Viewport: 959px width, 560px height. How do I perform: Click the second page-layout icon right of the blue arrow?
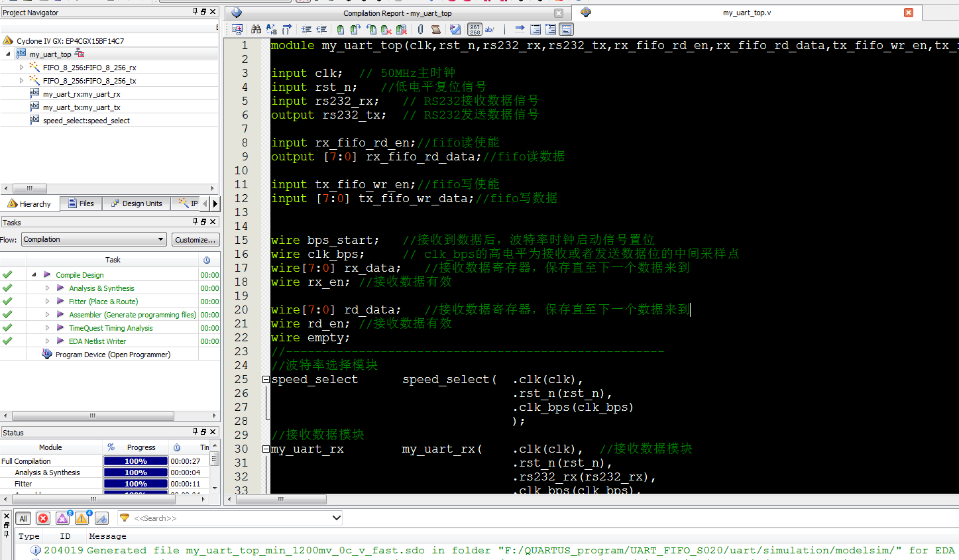551,29
